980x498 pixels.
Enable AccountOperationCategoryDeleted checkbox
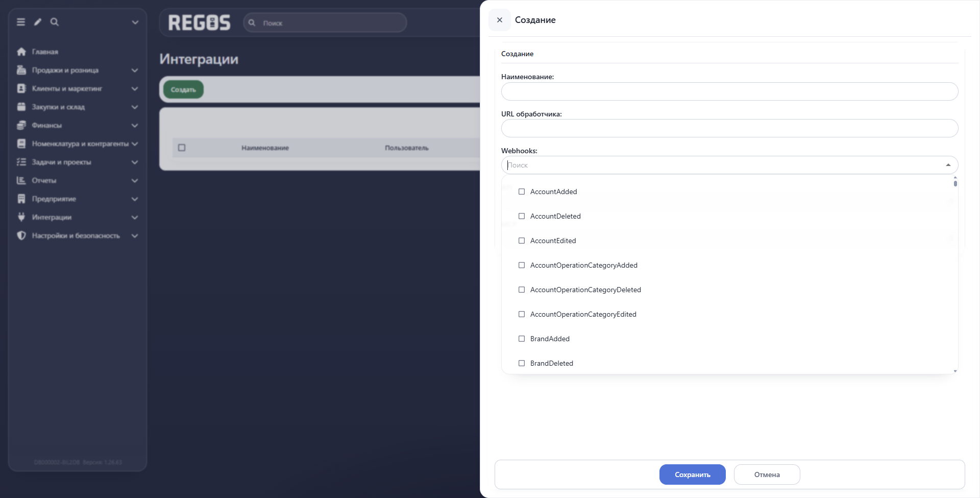click(x=522, y=290)
